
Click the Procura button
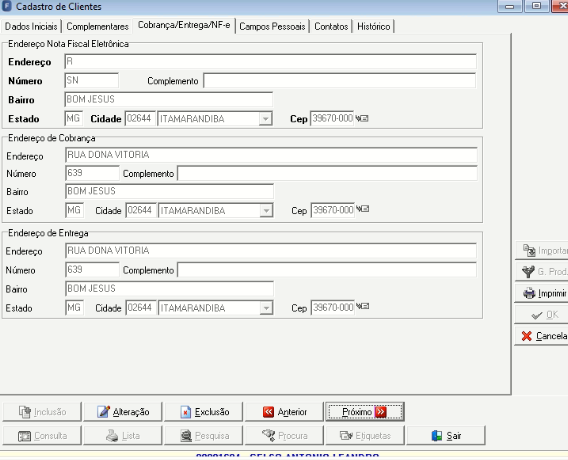284,436
